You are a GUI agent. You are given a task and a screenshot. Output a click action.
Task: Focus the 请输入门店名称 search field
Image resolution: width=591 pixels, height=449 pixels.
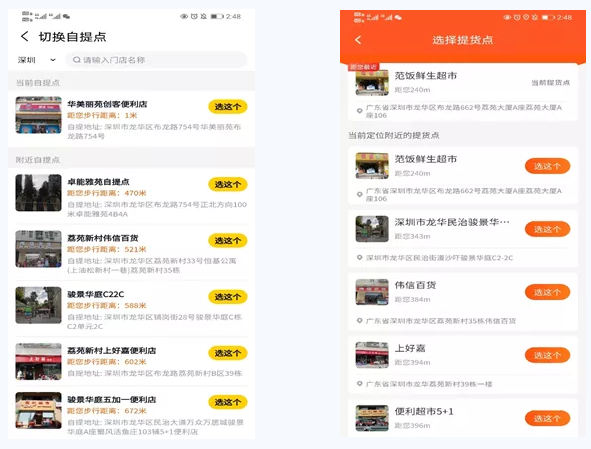pyautogui.click(x=156, y=60)
